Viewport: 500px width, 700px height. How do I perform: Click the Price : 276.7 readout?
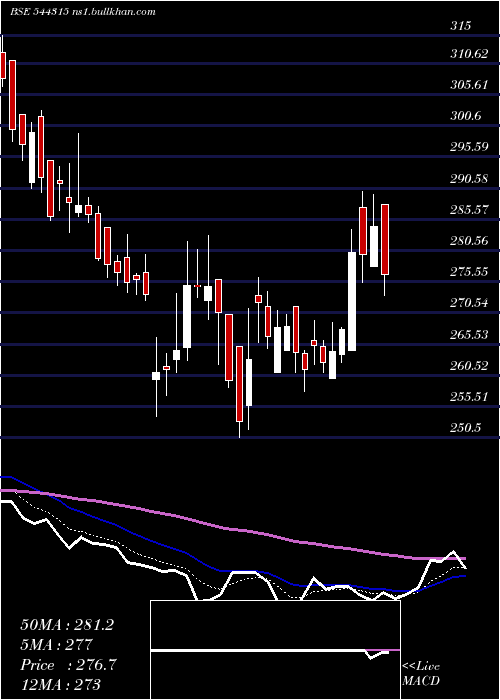point(69,665)
